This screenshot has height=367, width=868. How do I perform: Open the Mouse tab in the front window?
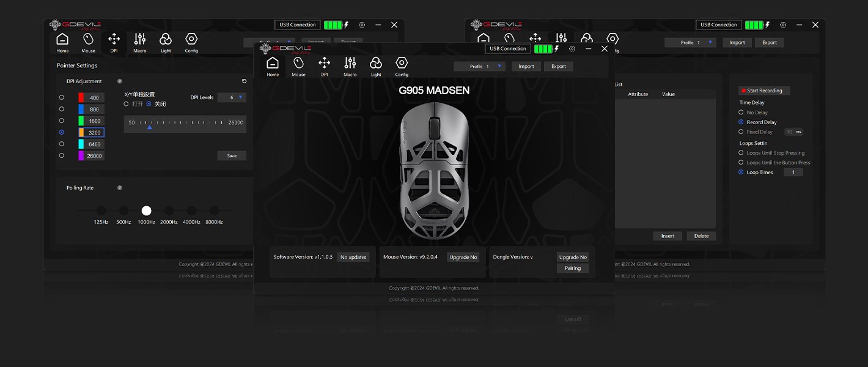[298, 66]
